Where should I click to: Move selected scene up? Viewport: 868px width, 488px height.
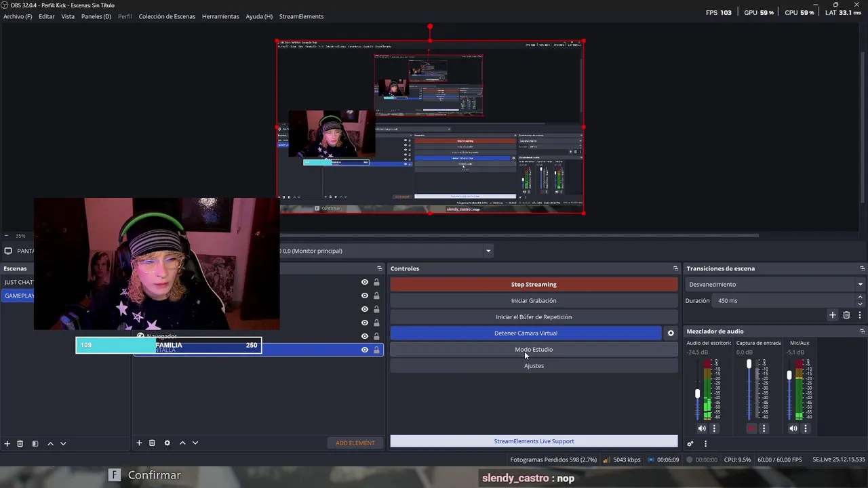(x=50, y=443)
